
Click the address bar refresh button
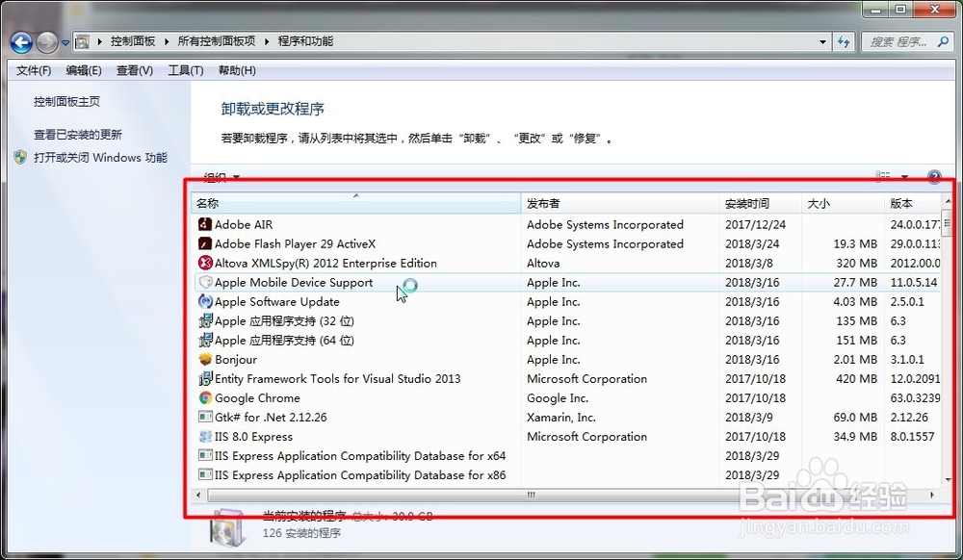[844, 41]
